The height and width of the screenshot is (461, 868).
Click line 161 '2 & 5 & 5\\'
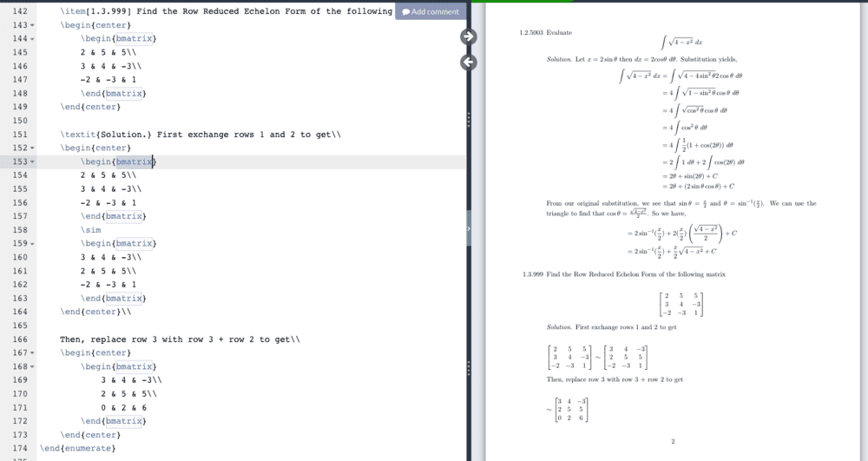[108, 271]
